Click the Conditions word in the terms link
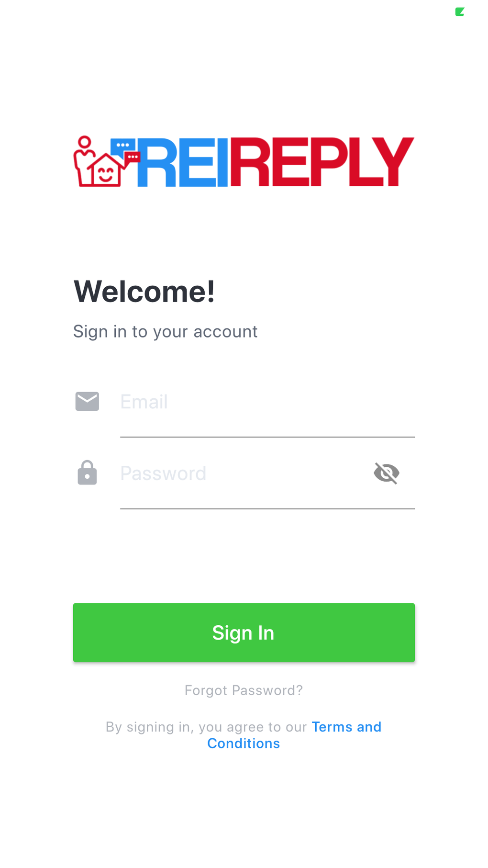Screen dimensions: 488x868 (244, 743)
